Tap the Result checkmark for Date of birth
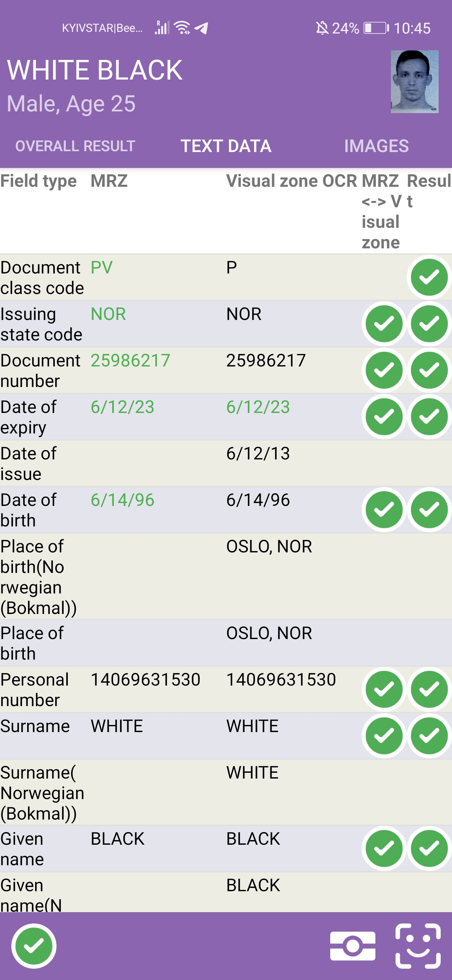The image size is (452, 980). click(x=429, y=510)
